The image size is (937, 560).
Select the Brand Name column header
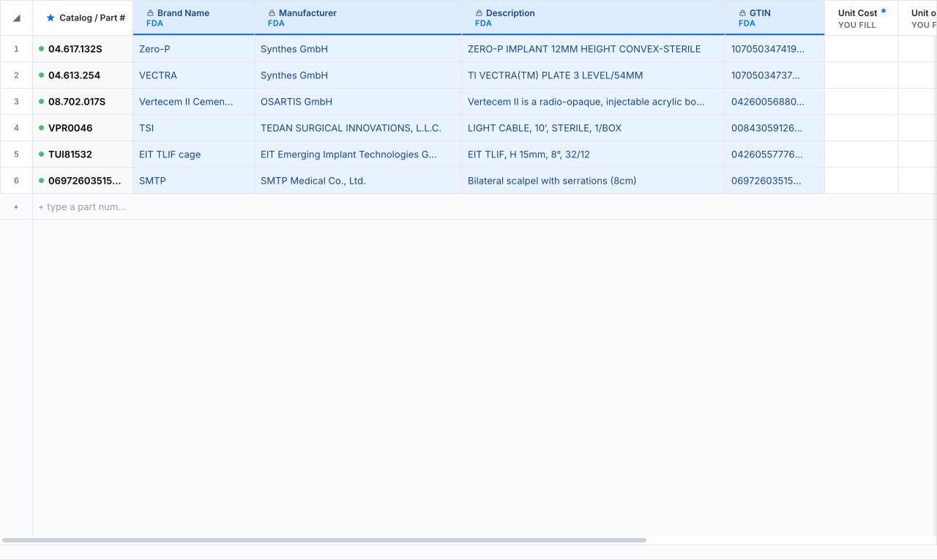click(x=193, y=18)
